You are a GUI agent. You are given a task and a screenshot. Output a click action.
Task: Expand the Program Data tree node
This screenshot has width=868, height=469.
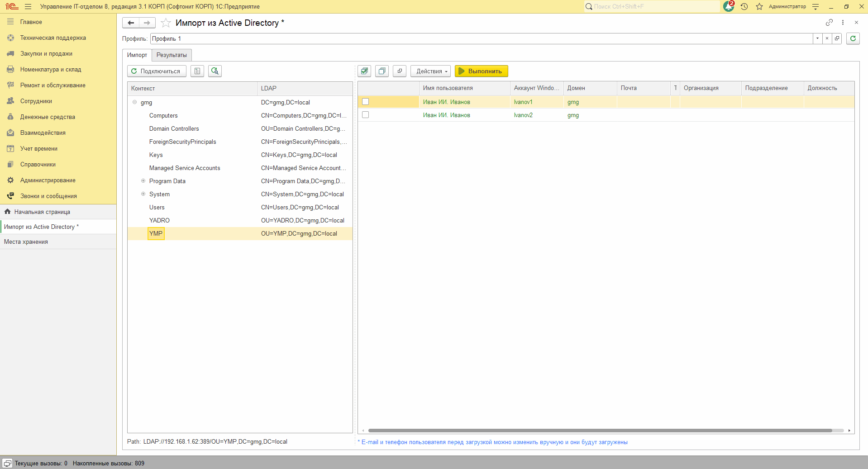[x=143, y=181]
